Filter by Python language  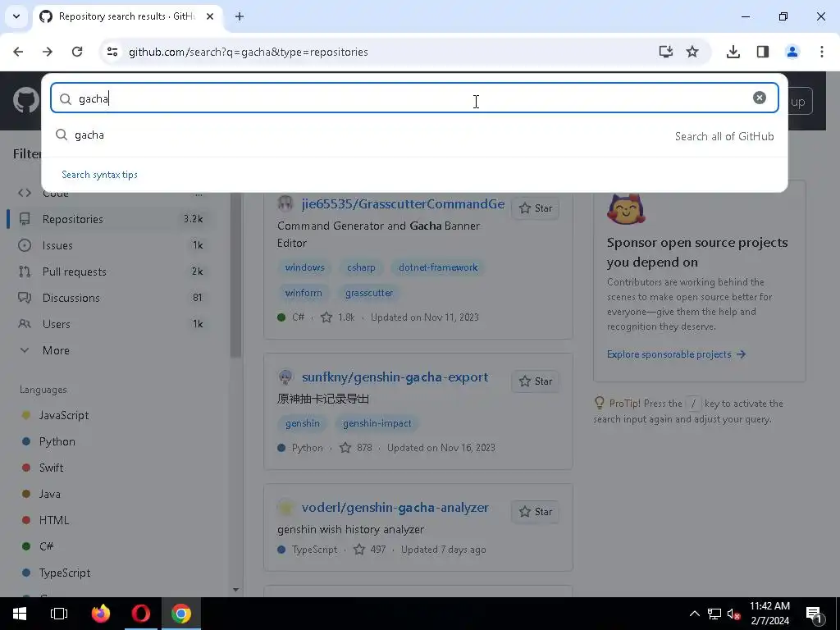57,441
